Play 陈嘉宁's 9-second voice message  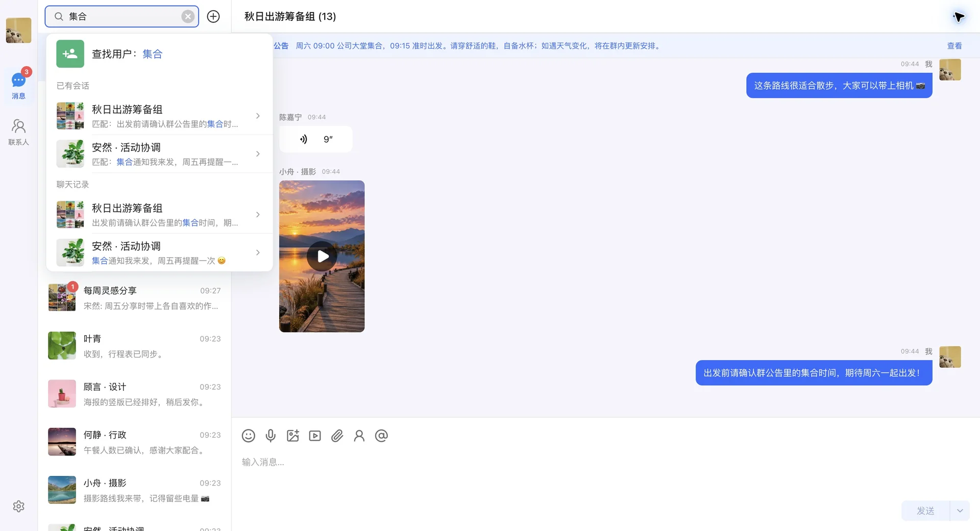[x=315, y=139]
